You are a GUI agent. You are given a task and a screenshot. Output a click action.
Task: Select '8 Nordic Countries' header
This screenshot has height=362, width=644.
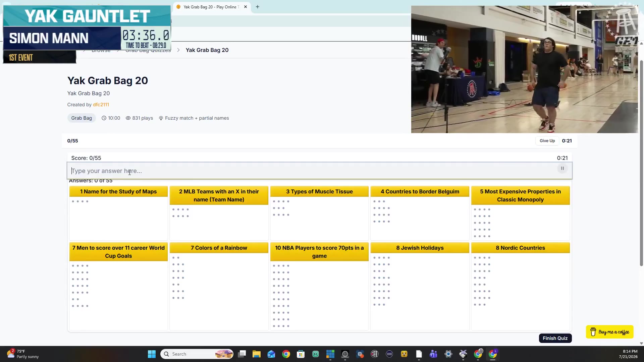pos(520,248)
